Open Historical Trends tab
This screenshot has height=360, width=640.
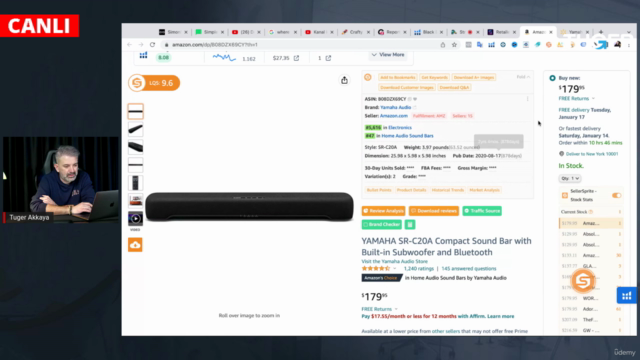coord(448,190)
